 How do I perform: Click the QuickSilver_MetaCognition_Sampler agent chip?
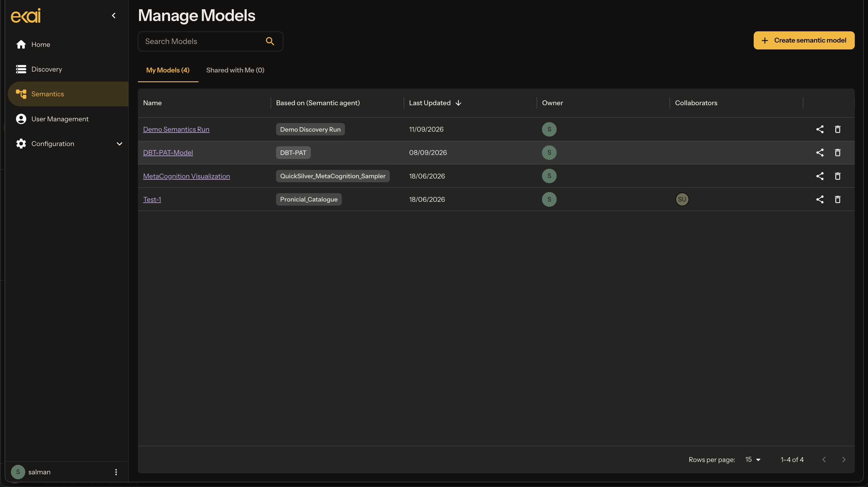coord(333,176)
